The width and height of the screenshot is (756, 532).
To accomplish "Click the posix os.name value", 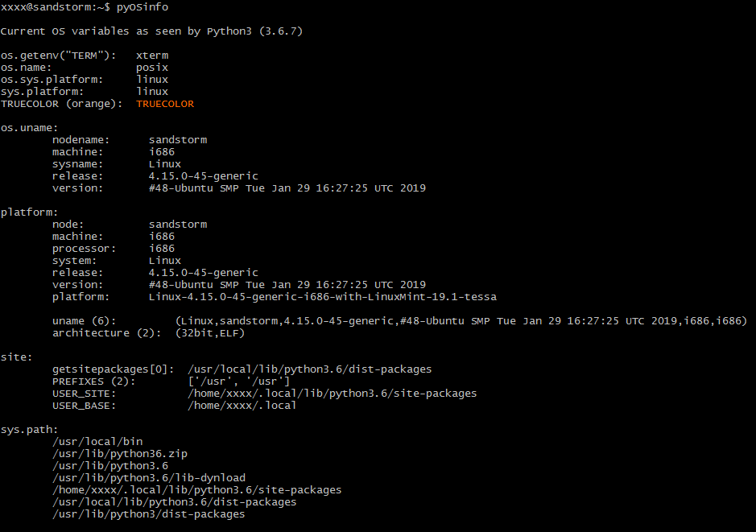I will click(152, 68).
